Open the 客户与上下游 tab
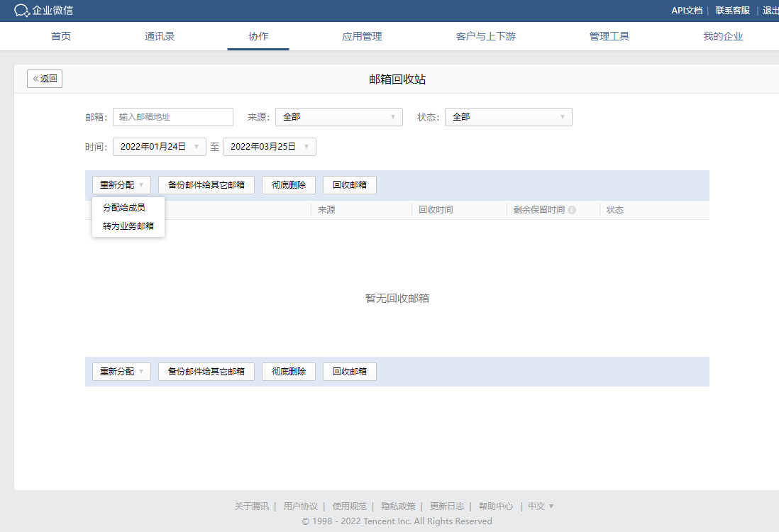This screenshot has width=779, height=532. (485, 36)
